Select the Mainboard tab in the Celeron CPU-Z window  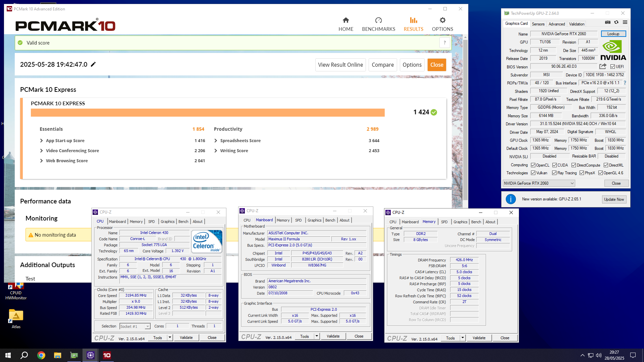(117, 222)
